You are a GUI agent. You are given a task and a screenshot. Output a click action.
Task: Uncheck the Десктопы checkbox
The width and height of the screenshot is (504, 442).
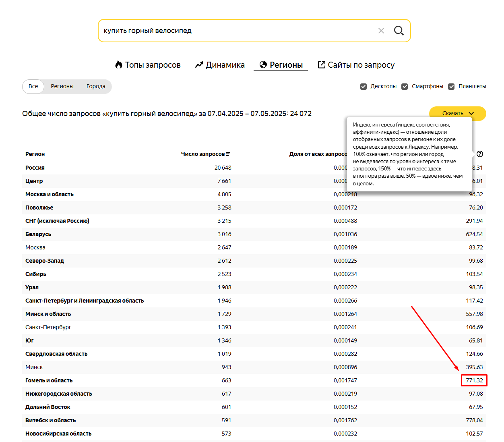coord(364,87)
